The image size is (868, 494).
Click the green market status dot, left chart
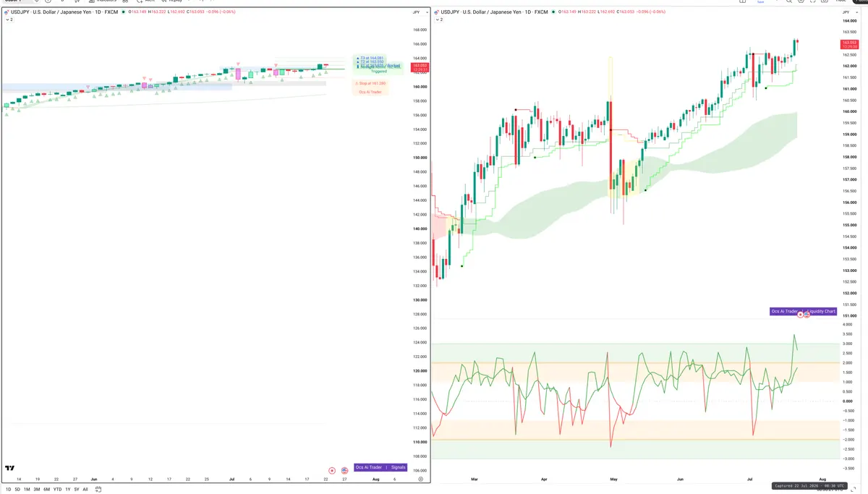[x=123, y=12]
